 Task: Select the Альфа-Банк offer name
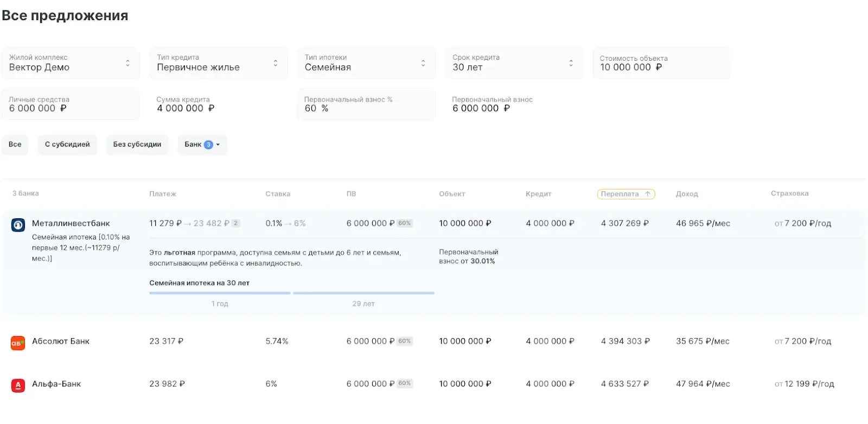[x=56, y=384]
